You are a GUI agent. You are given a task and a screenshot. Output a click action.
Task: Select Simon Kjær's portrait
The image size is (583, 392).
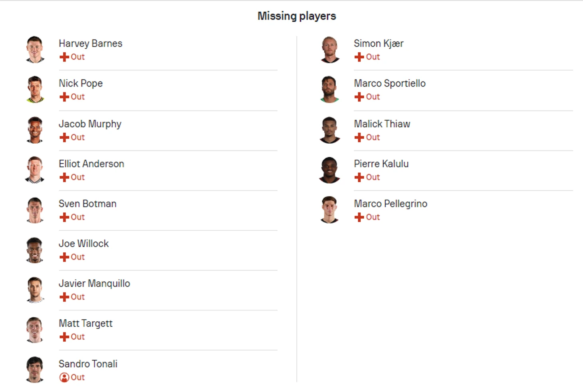[x=330, y=49]
